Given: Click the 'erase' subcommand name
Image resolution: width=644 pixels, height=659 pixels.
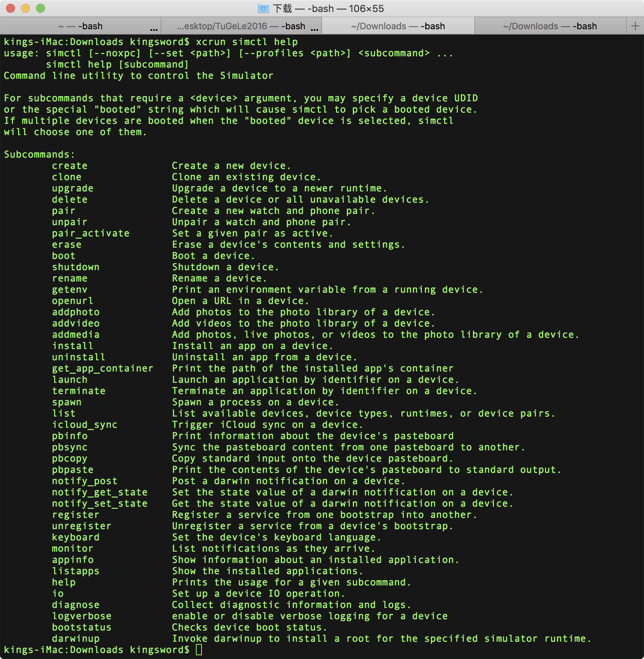Looking at the screenshot, I should pos(67,244).
